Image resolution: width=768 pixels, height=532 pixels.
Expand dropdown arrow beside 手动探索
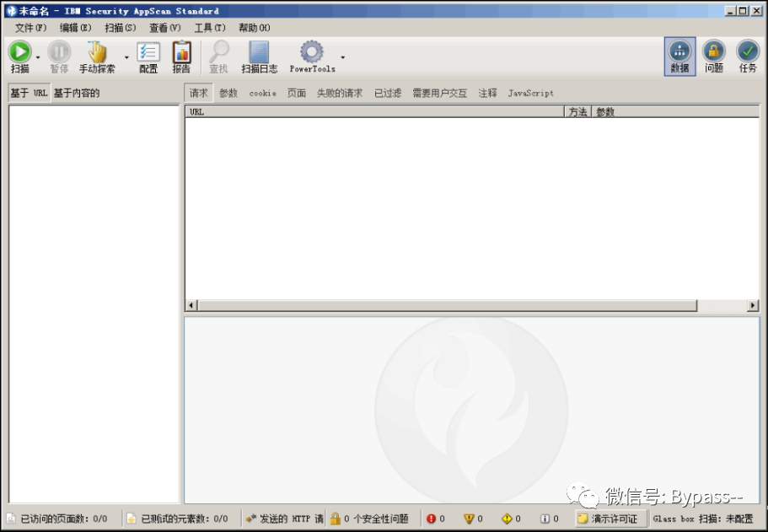tap(126, 58)
